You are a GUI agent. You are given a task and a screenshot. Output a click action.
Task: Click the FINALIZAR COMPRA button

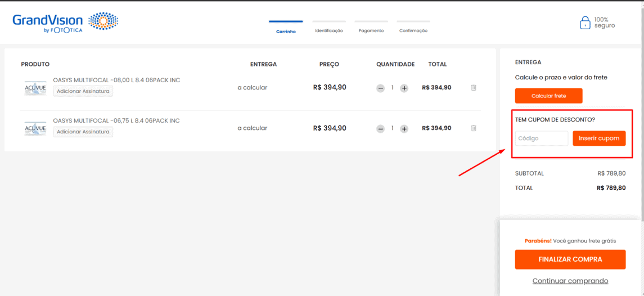coord(570,259)
